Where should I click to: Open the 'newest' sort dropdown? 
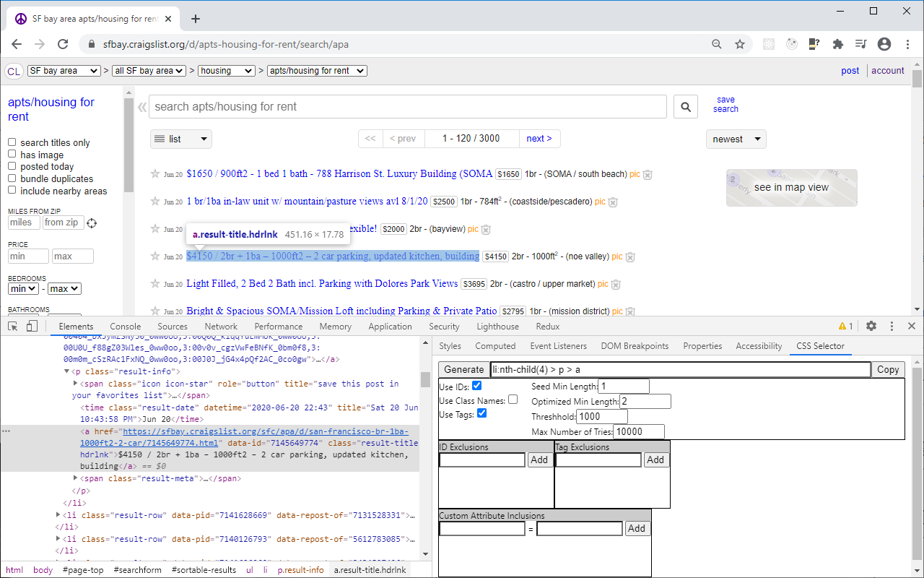click(x=736, y=139)
